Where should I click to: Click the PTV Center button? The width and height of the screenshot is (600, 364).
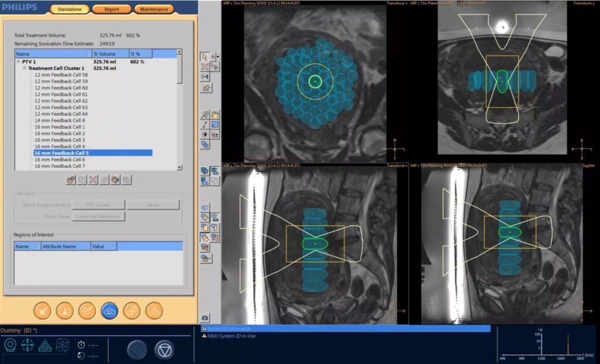99,205
